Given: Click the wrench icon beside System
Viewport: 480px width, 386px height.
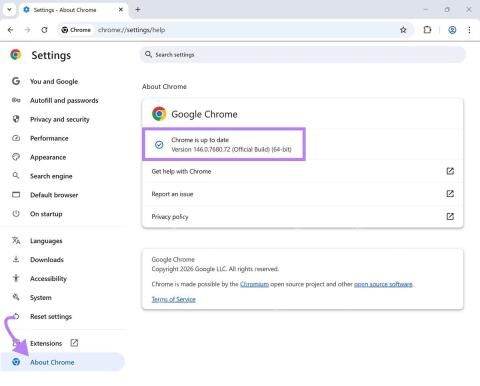Looking at the screenshot, I should [16, 297].
